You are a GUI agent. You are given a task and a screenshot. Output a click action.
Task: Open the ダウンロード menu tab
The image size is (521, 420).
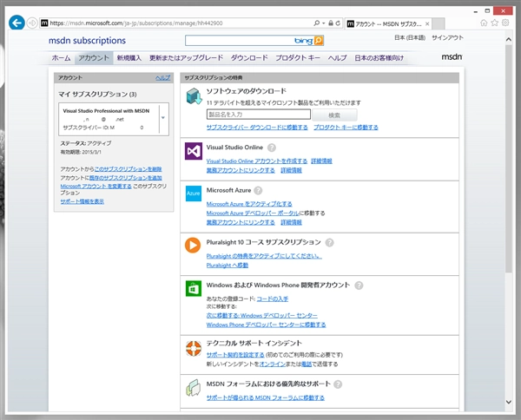(x=249, y=58)
